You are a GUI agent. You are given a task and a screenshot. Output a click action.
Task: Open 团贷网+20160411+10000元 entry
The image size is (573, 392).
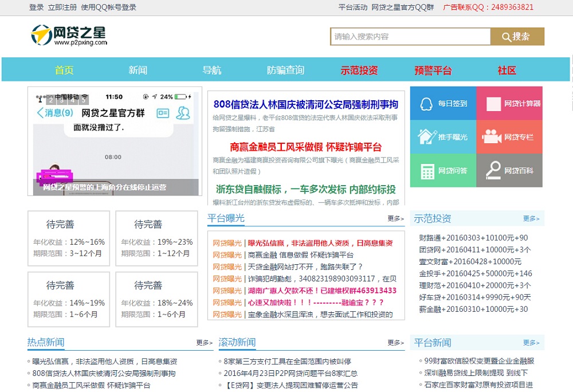click(x=474, y=249)
